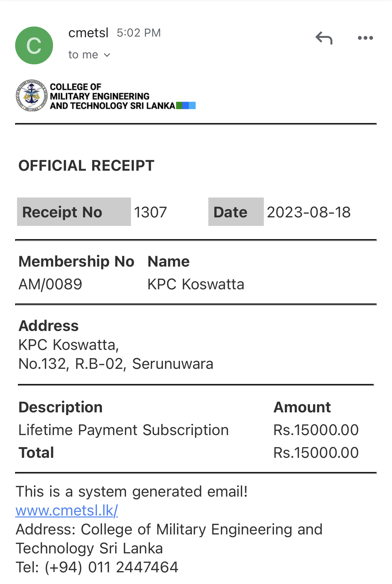
Task: Tap the green-blue color bar in logo
Action: (186, 105)
